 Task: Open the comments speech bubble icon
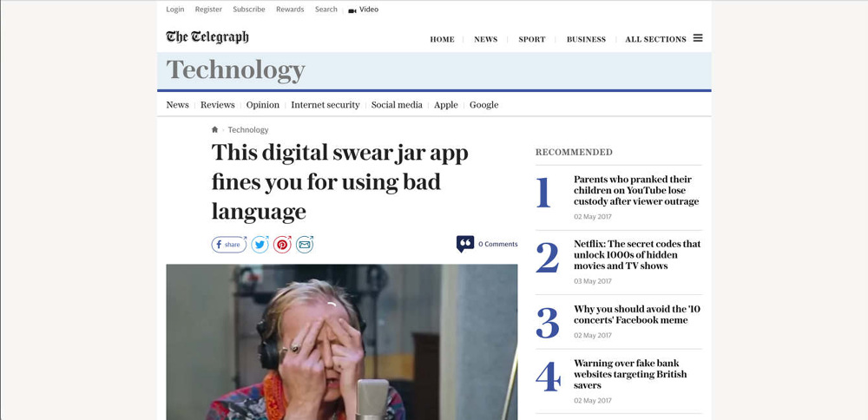click(465, 244)
